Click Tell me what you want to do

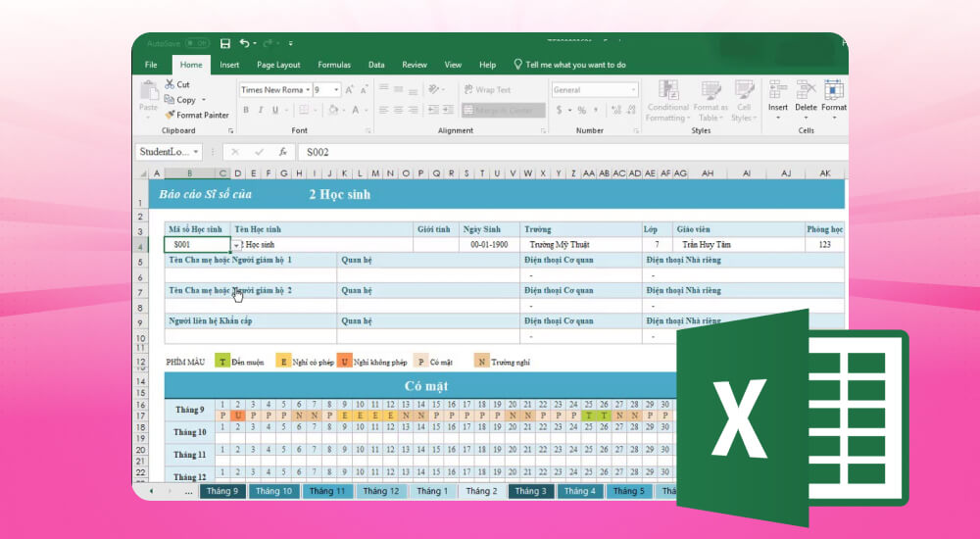coord(569,65)
